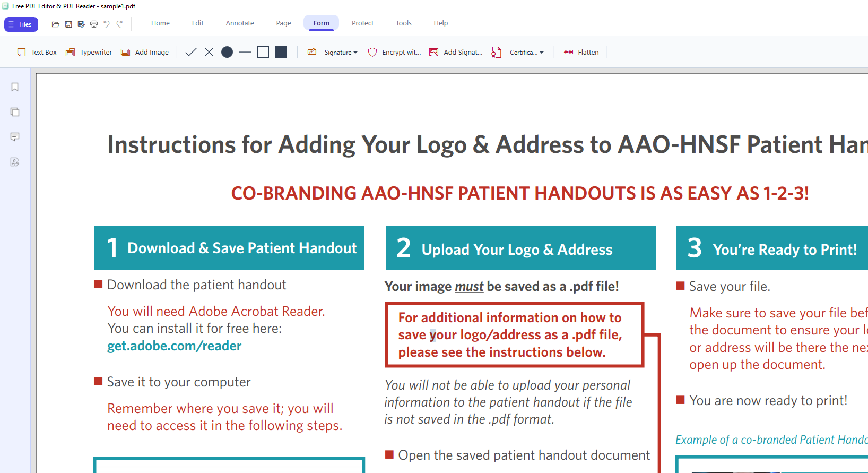Select the horizontal line mark tool

point(245,52)
